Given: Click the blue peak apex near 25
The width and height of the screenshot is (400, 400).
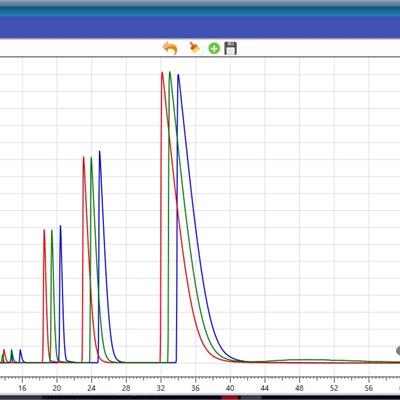Looking at the screenshot, I should (x=99, y=152).
